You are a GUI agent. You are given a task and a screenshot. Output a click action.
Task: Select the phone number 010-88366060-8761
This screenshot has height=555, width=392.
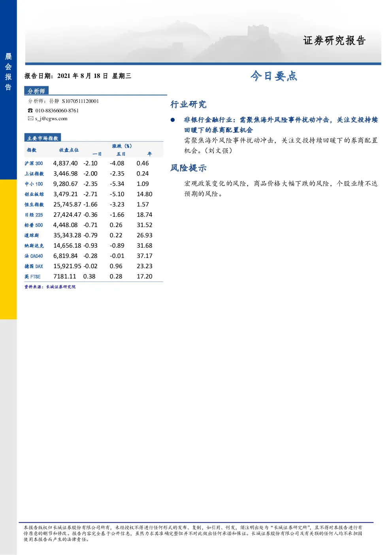click(57, 111)
